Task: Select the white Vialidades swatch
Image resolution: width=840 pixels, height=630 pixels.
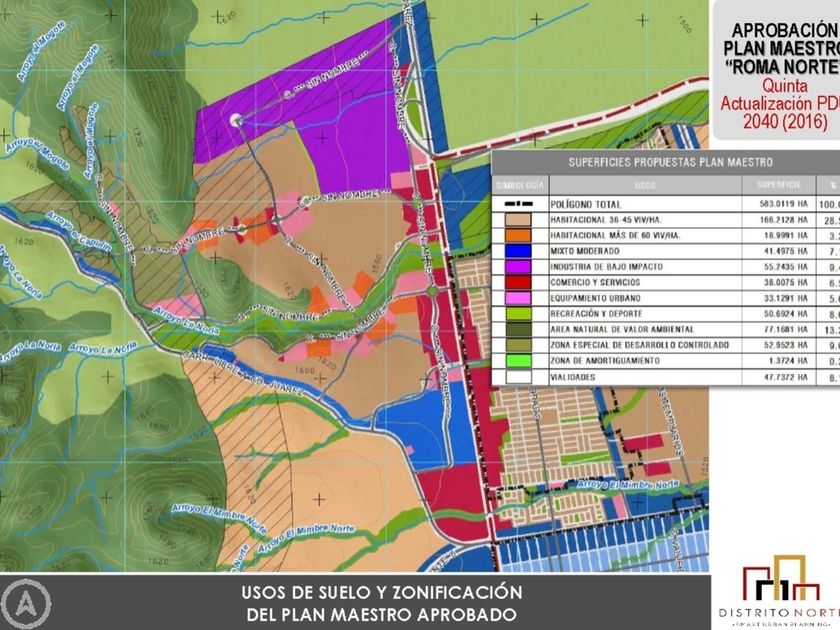Action: coord(518,377)
